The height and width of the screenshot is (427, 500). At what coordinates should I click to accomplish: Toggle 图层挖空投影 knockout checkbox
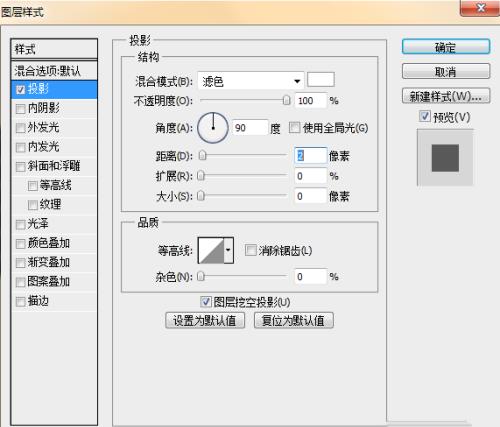[x=206, y=302]
